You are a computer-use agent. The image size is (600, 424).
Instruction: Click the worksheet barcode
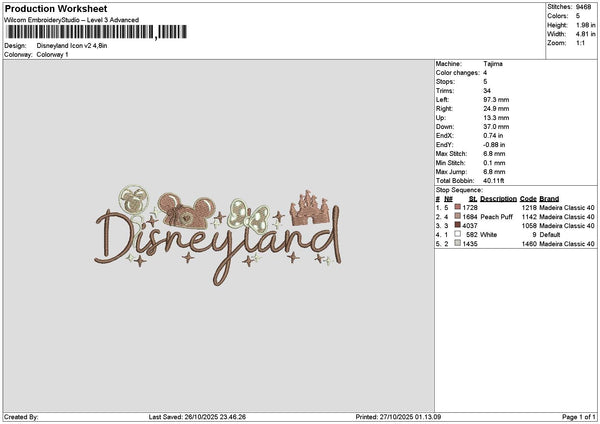tap(97, 32)
